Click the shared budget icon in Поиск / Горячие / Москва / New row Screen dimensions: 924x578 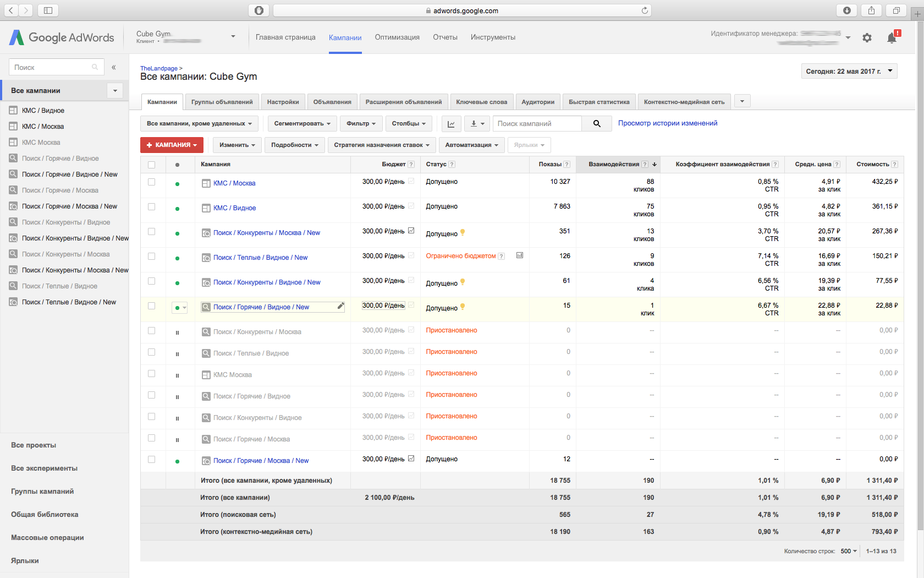(411, 459)
